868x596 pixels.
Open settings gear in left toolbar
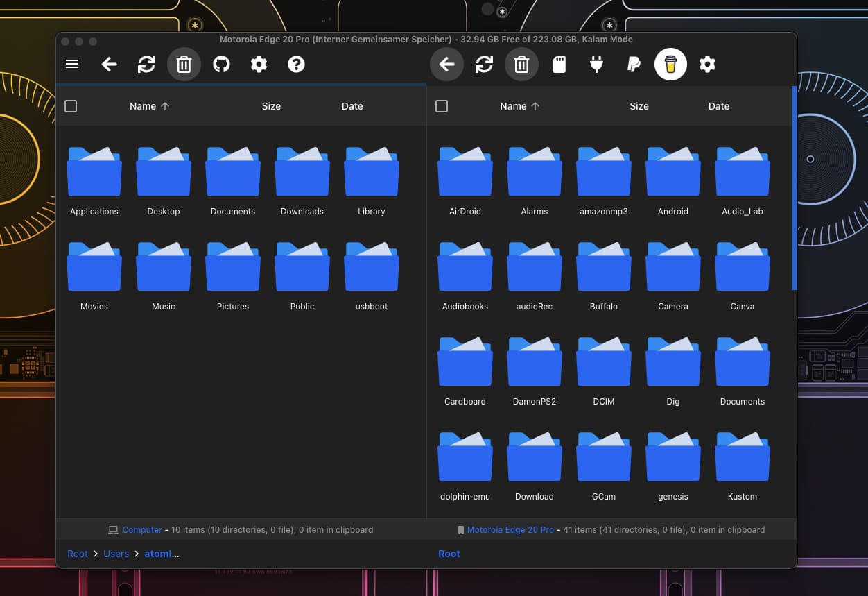[259, 65]
